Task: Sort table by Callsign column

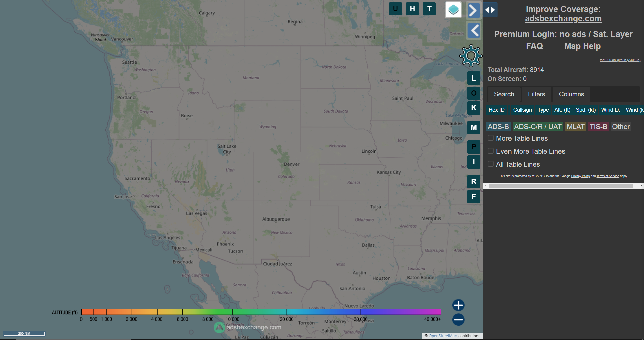Action: (x=522, y=110)
